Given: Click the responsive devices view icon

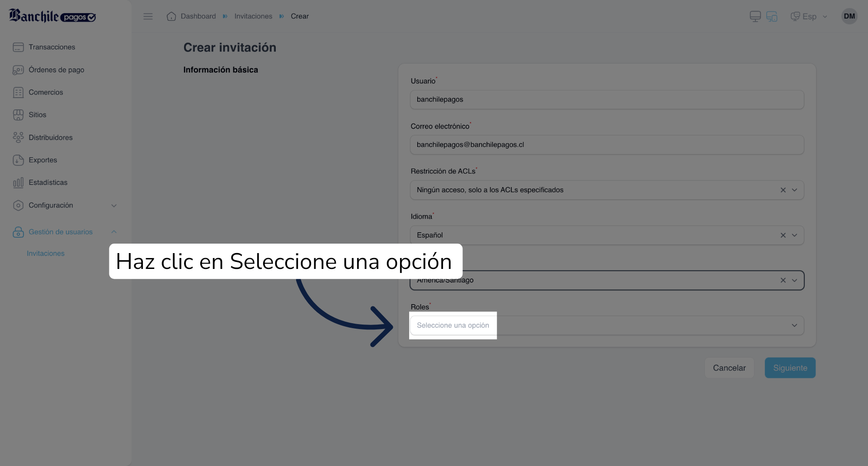Looking at the screenshot, I should (772, 17).
